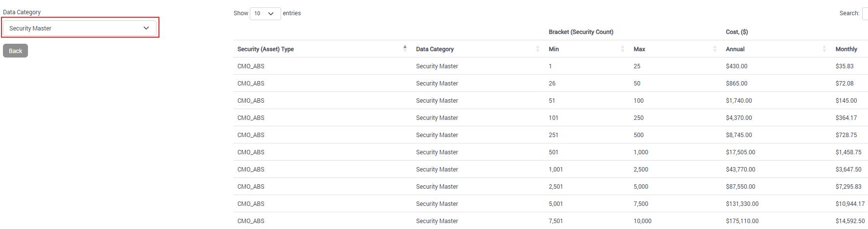Click sort arrows on Min column
The image size is (868, 229).
tap(623, 49)
